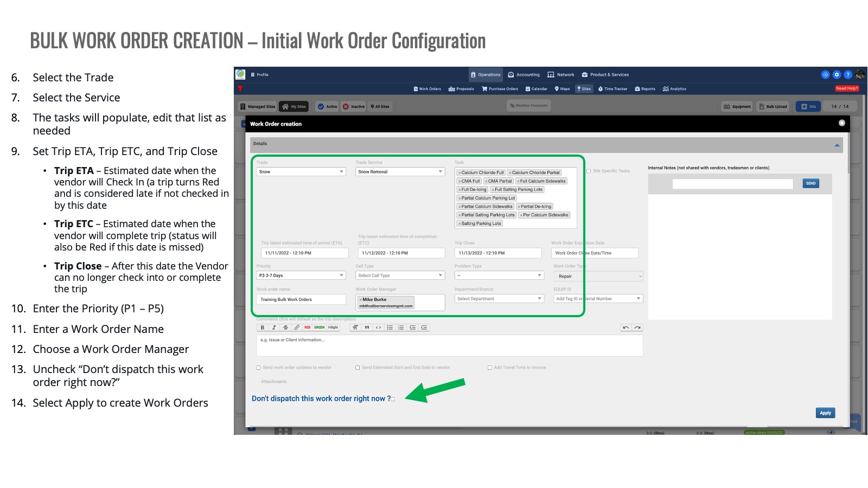This screenshot has height=488, width=868.
Task: Apply RED text color in comments
Action: point(308,328)
